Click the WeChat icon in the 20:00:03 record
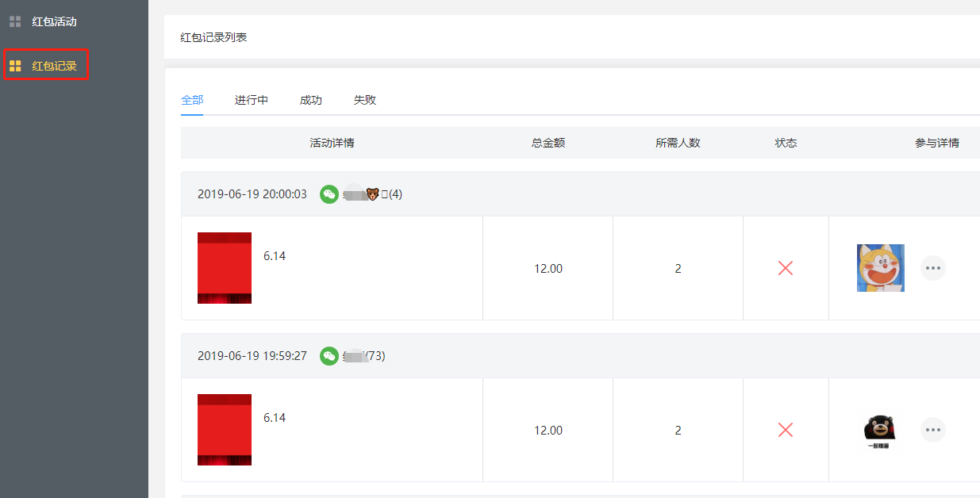Image resolution: width=980 pixels, height=498 pixels. pos(329,194)
